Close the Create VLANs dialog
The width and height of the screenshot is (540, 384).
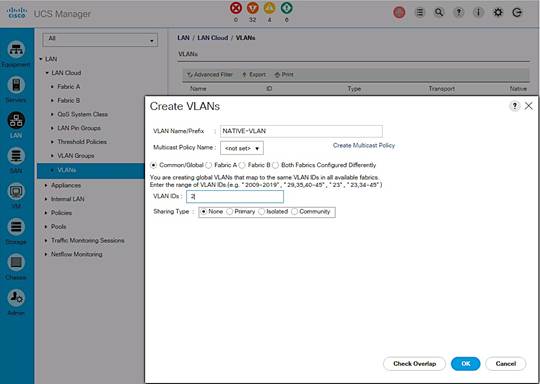click(x=529, y=106)
